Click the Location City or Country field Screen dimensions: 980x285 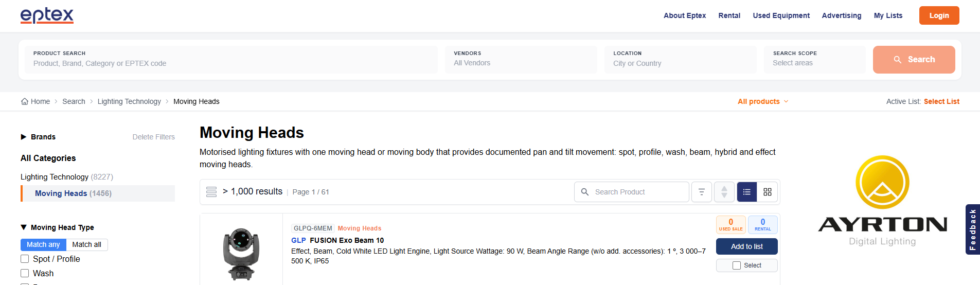[681, 60]
